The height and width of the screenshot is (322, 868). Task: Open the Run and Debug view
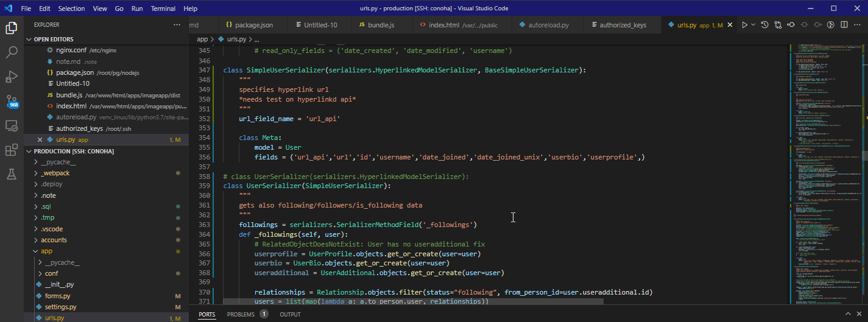tap(11, 77)
